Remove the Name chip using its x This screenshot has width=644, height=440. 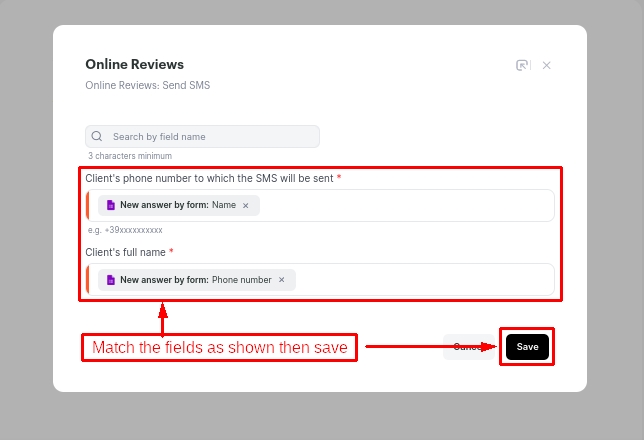click(246, 205)
